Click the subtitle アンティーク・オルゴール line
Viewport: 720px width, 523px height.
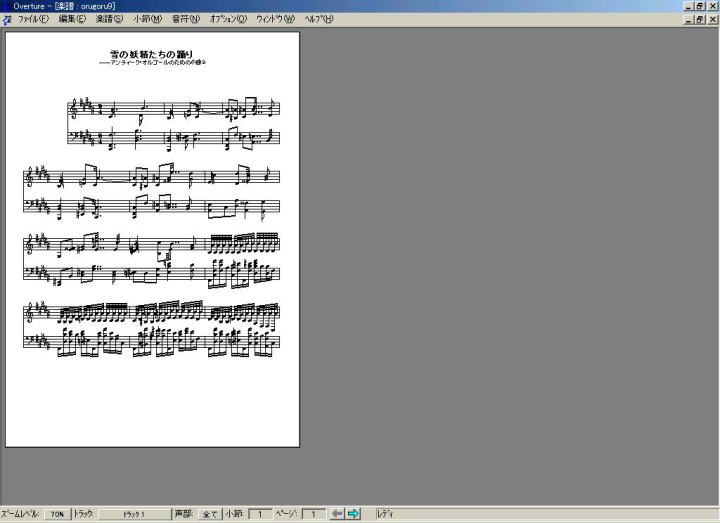152,62
